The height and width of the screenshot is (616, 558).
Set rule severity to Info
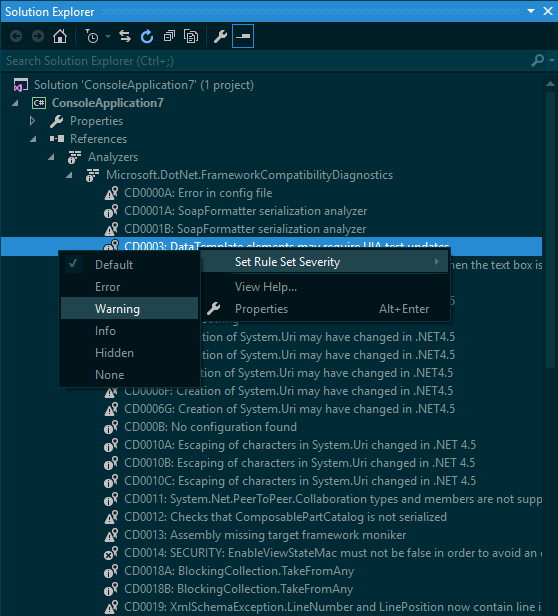coord(129,331)
